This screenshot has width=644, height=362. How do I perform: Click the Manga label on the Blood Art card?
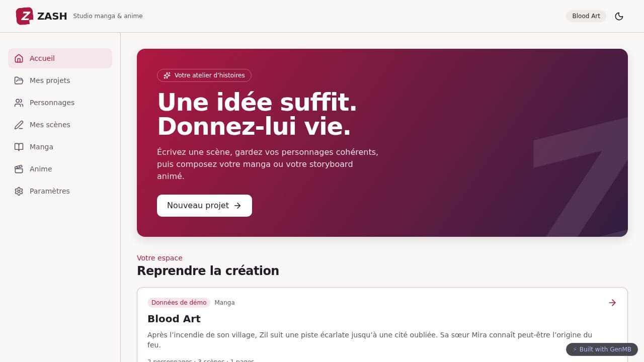point(224,303)
